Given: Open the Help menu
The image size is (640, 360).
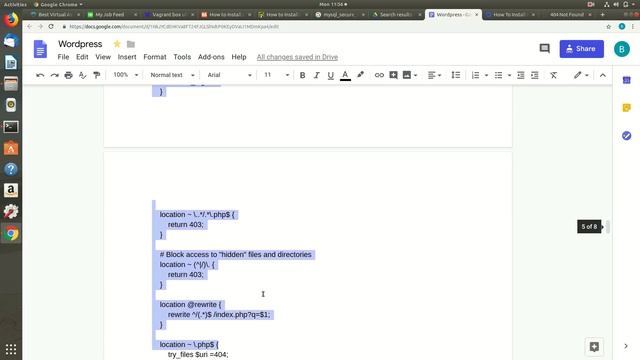Looking at the screenshot, I should pos(239,57).
